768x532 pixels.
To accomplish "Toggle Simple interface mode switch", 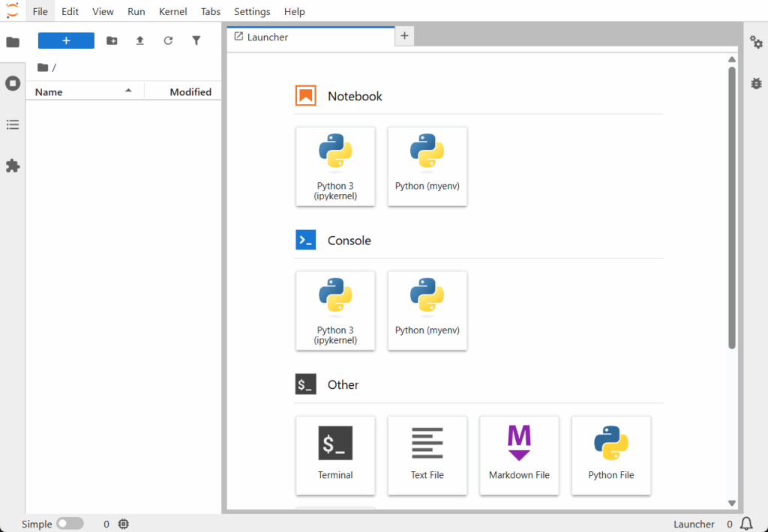I will pyautogui.click(x=70, y=524).
